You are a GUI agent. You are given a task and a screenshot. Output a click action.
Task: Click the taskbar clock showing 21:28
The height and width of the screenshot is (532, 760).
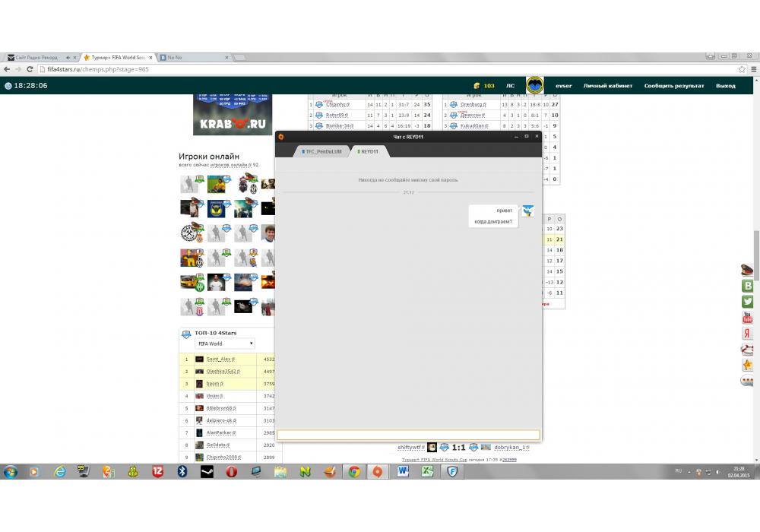(x=738, y=472)
